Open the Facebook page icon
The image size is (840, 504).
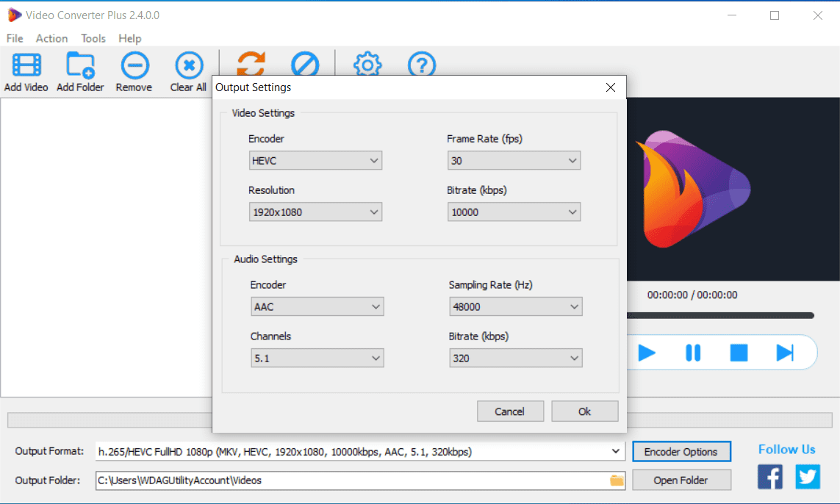pos(770,477)
